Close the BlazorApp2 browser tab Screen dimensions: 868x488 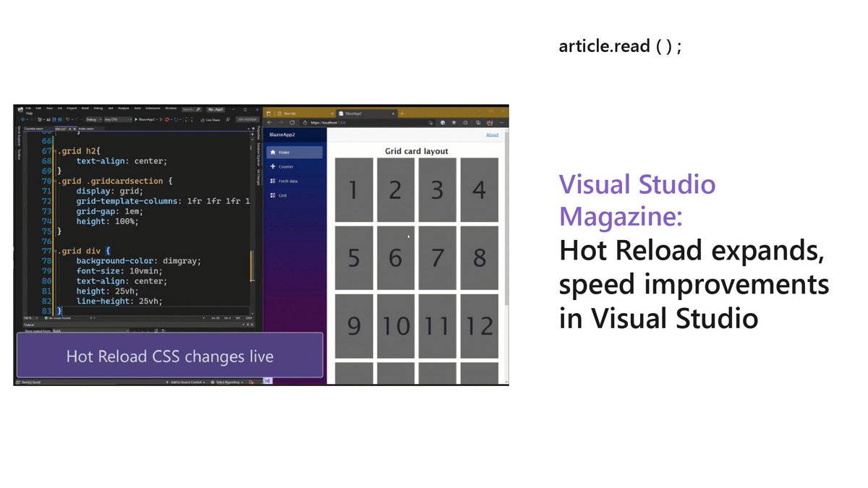point(393,114)
